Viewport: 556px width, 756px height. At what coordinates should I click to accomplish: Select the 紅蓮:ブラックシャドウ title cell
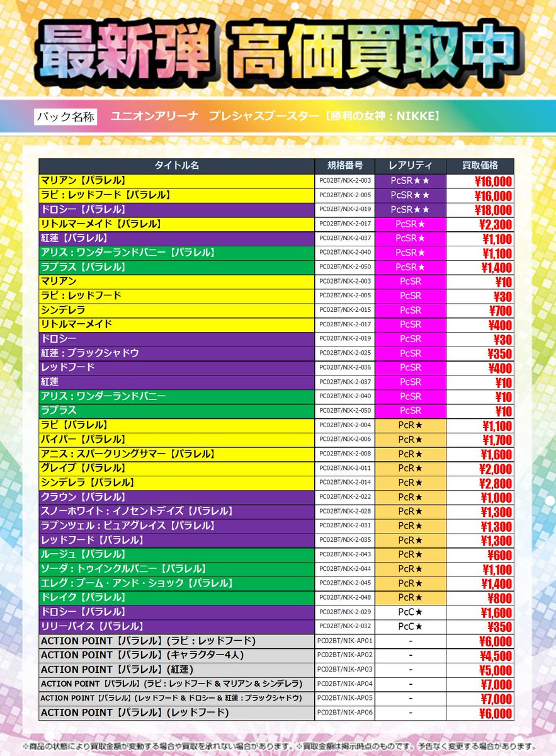(x=177, y=353)
